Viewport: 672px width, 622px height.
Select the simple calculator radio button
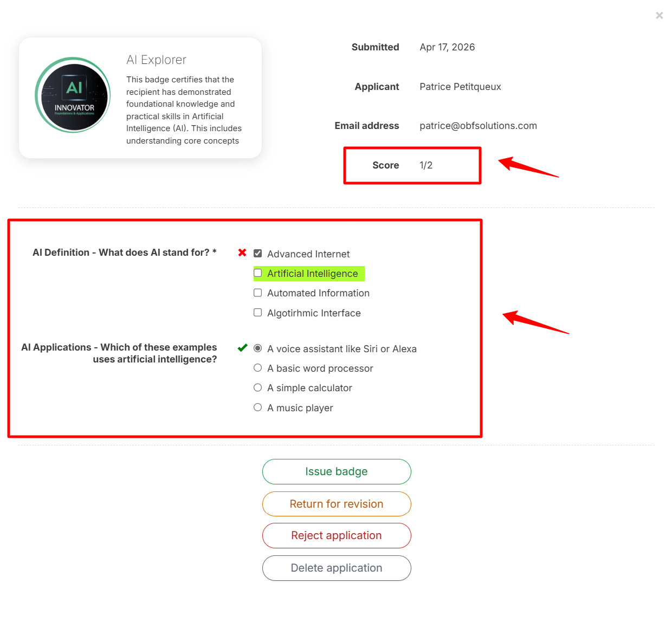click(258, 387)
